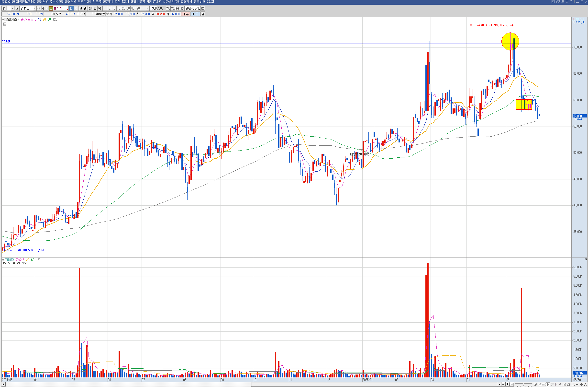Open the chart settings gear icon
The height and width of the screenshot is (387, 588).
pyautogui.click(x=182, y=8)
